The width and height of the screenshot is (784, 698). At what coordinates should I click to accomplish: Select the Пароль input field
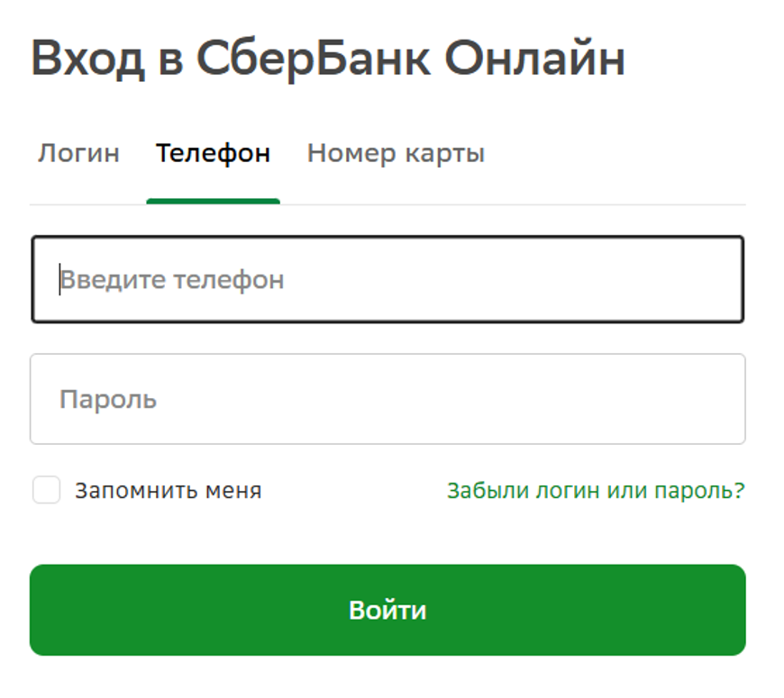point(387,399)
